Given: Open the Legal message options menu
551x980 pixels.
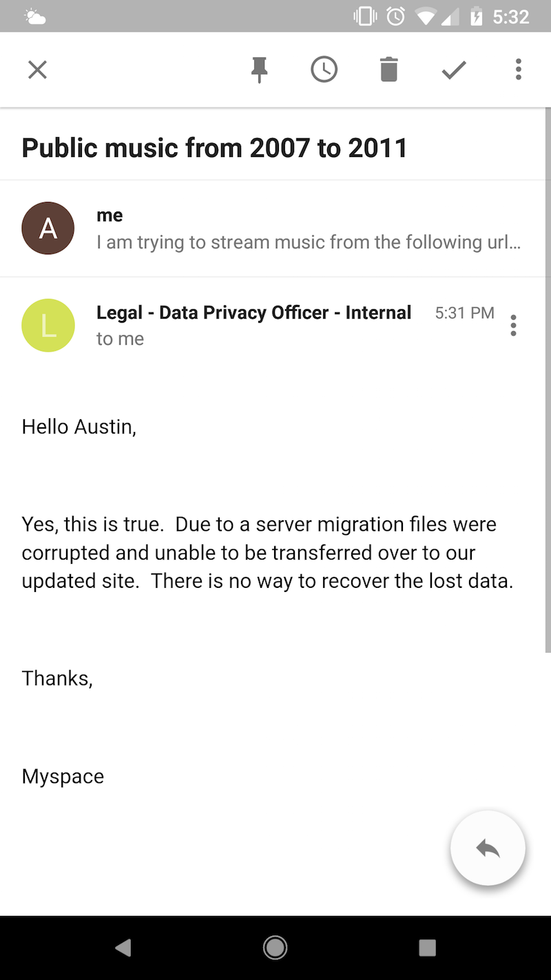Looking at the screenshot, I should click(513, 325).
